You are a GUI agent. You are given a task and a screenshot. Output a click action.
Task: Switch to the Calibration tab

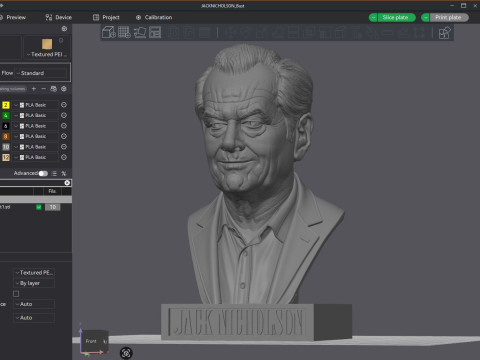[x=154, y=17]
